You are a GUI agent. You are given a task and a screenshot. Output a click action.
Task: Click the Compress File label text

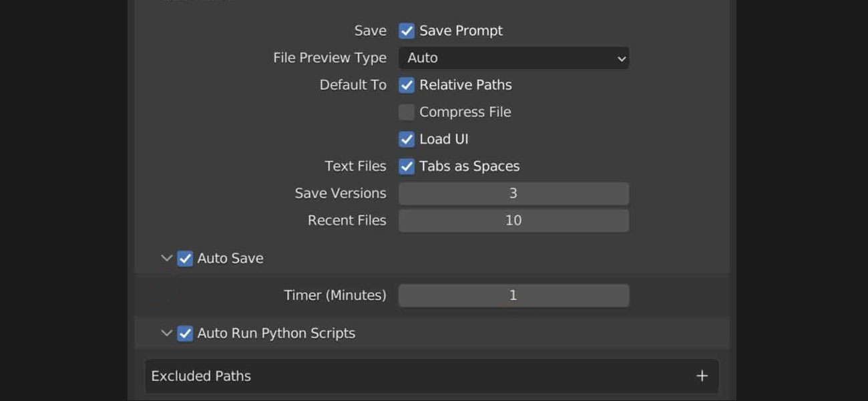(465, 112)
